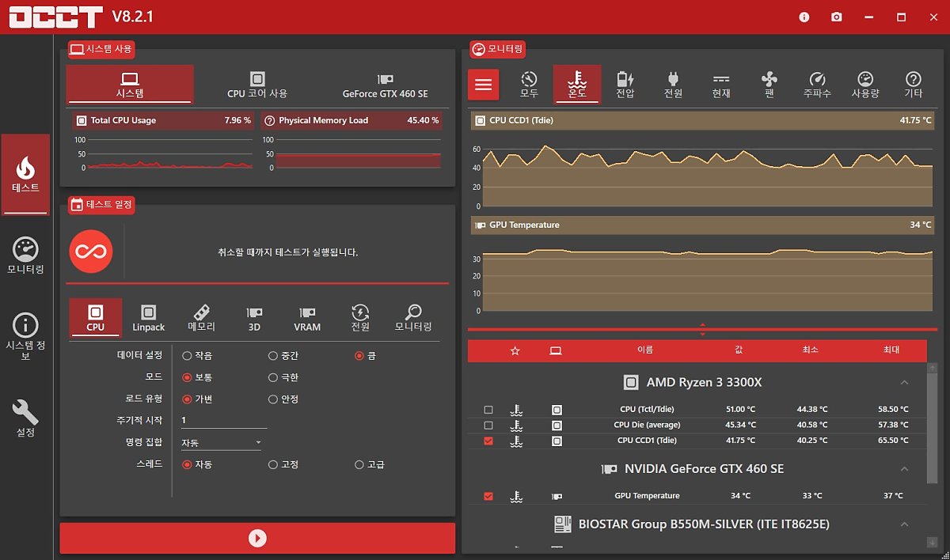Click the help icon beside Physical Memory Load
This screenshot has width=950, height=560.
[x=269, y=121]
